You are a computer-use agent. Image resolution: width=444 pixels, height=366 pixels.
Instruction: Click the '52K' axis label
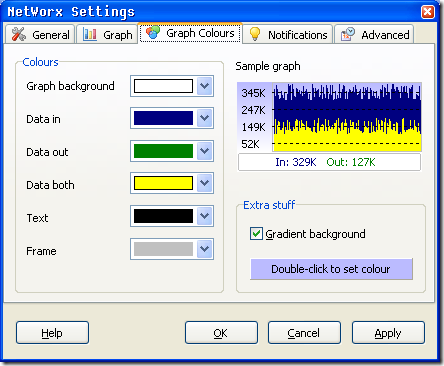click(250, 144)
